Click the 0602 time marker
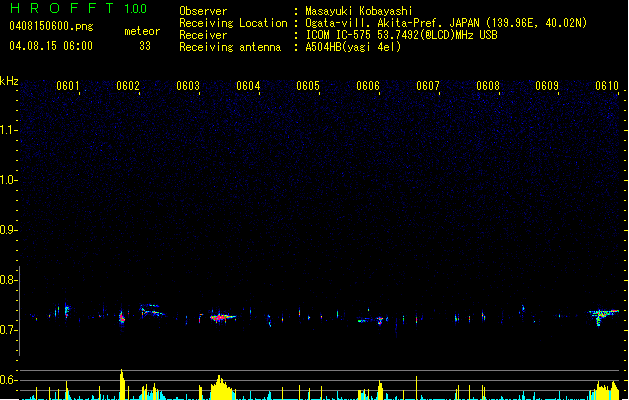The image size is (629, 400). coord(128,86)
